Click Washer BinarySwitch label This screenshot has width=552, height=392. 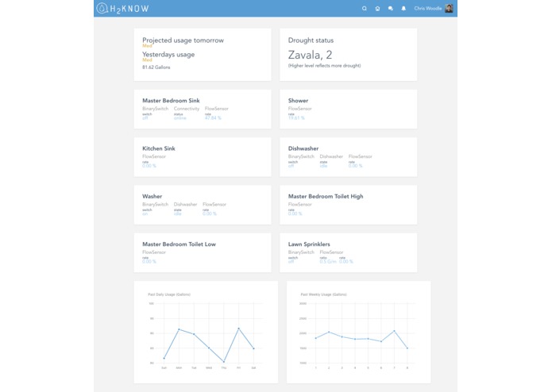pos(155,204)
